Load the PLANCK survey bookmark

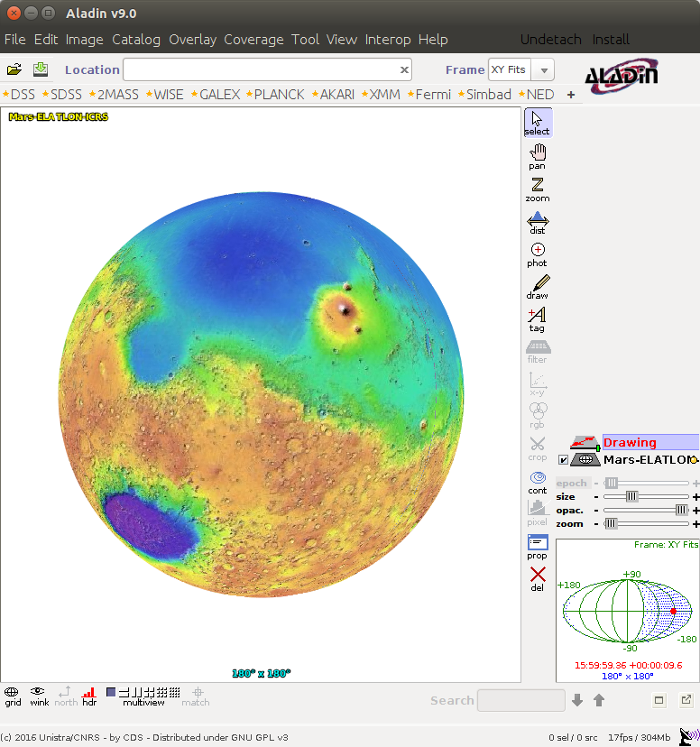tap(275, 95)
